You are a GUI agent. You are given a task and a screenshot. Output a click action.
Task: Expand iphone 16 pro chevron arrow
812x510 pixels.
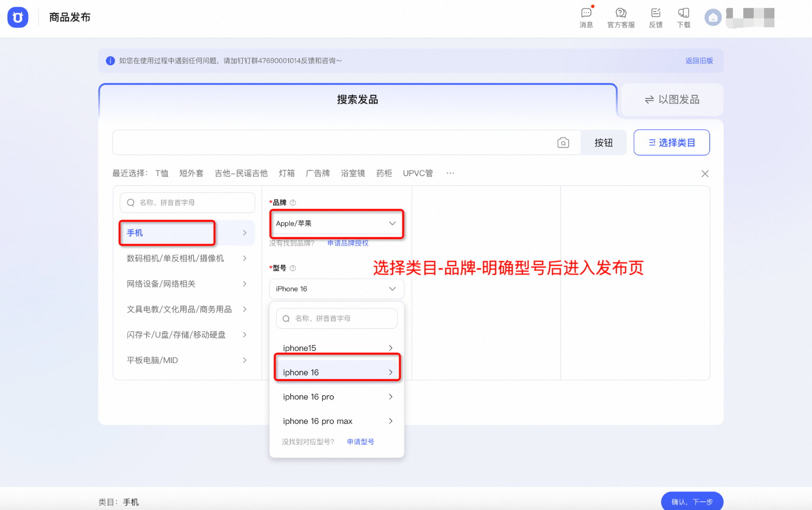pos(391,397)
